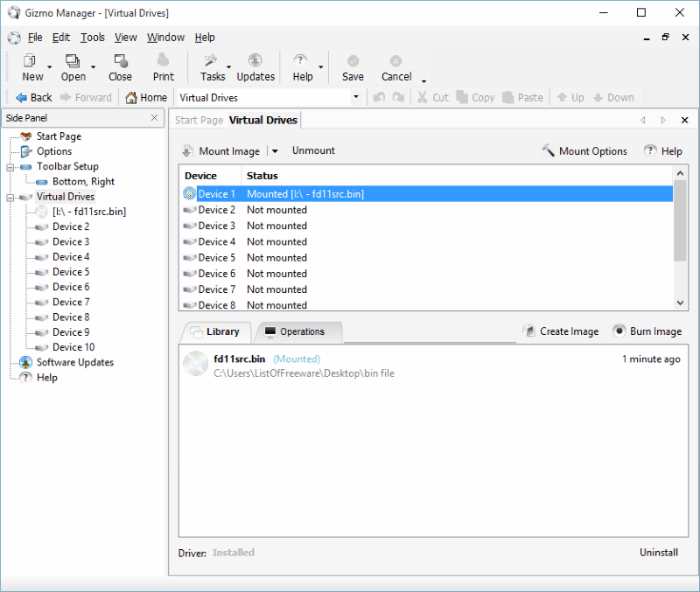Open the Mount Image dropdown arrow
This screenshot has width=700, height=592.
pyautogui.click(x=275, y=151)
